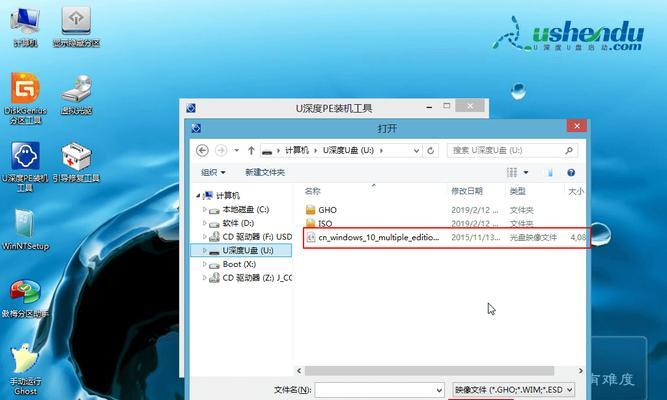The image size is (667, 400).
Task: Expand CD 驱动器 (Z:) tree node
Action: pyautogui.click(x=205, y=277)
